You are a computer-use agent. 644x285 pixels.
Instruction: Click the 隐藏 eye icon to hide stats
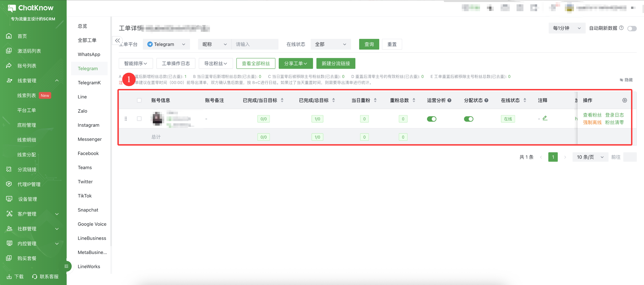click(621, 80)
